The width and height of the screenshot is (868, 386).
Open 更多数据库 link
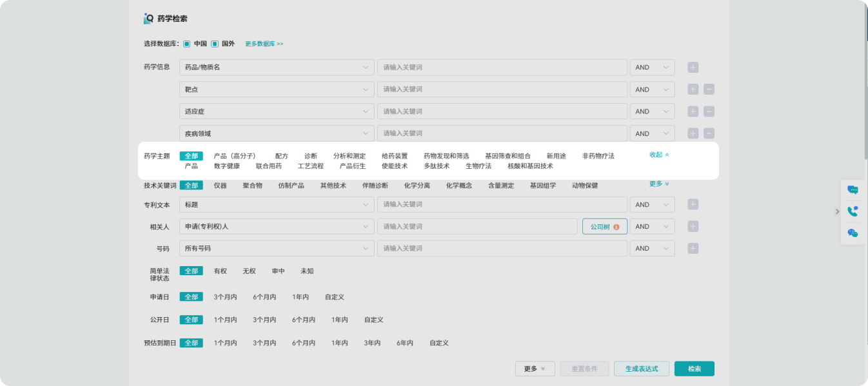(264, 44)
